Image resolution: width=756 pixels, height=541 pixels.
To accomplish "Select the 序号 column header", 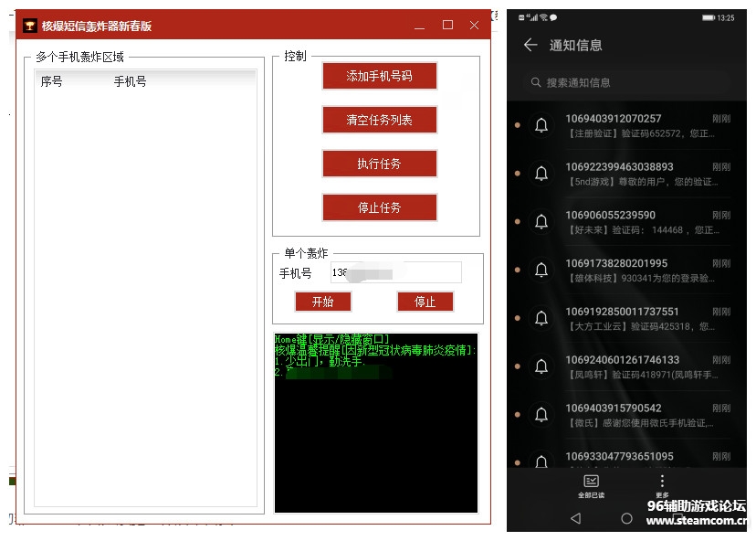I will [x=52, y=81].
